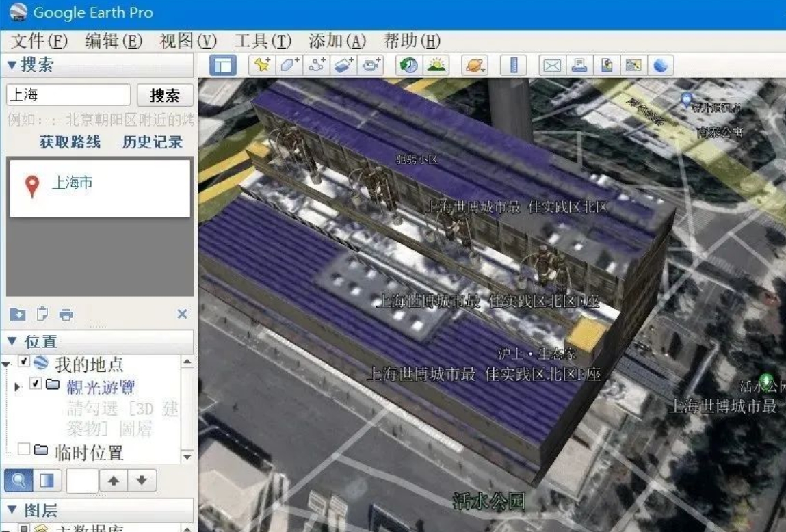This screenshot has height=532, width=786.
Task: Show historical imagery clock icon
Action: click(x=409, y=65)
